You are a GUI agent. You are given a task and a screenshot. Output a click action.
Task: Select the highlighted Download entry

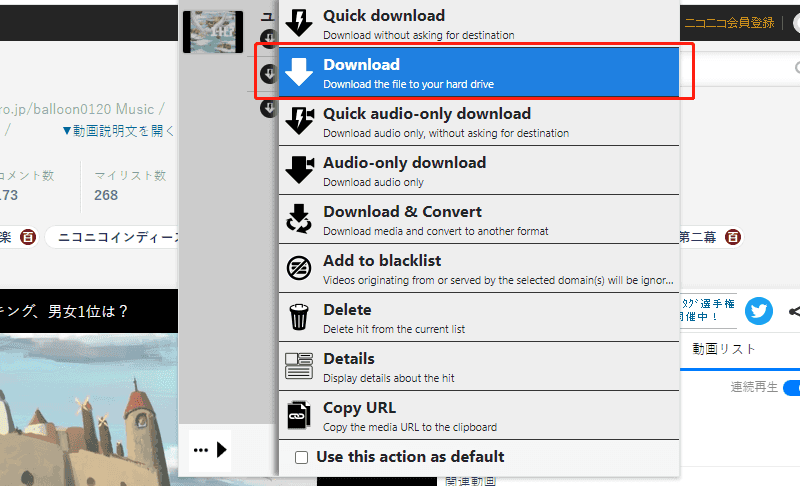[479, 72]
